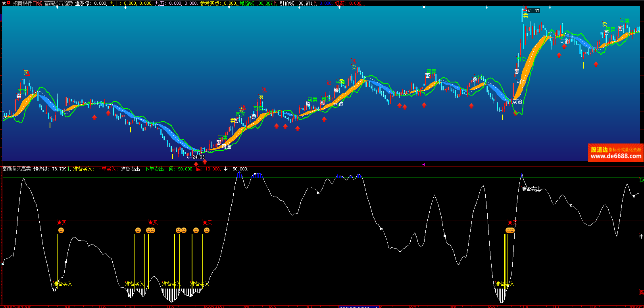The width and height of the screenshot is (644, 308).
Task: Switch the period via the 日线 label
Action: (37, 3)
